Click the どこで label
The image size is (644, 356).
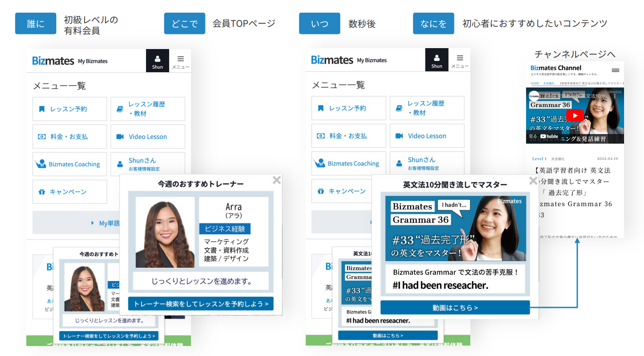coord(185,24)
